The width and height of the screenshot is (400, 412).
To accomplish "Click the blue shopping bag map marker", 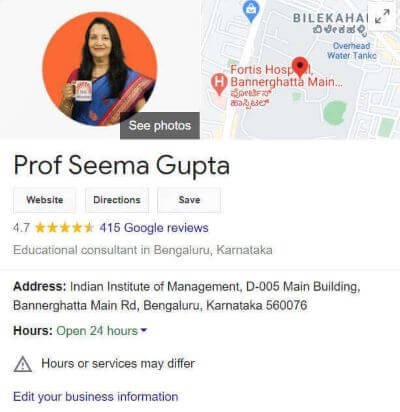I will click(x=251, y=11).
